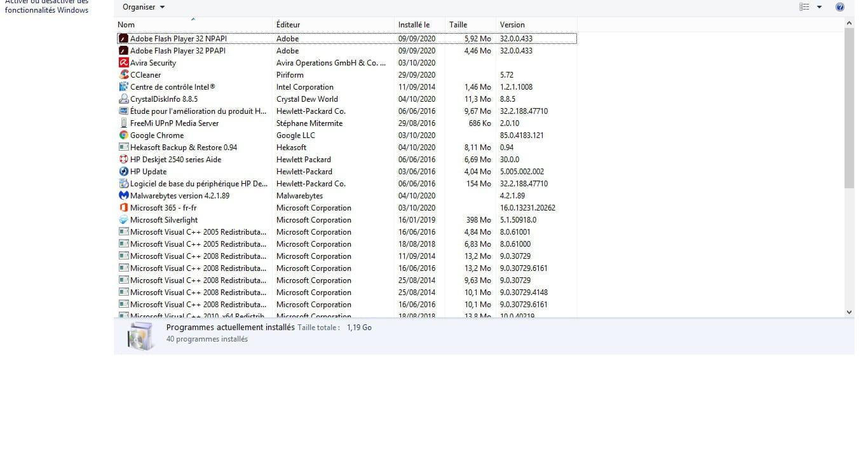
Task: Click version 5.72 cell
Action: point(506,75)
